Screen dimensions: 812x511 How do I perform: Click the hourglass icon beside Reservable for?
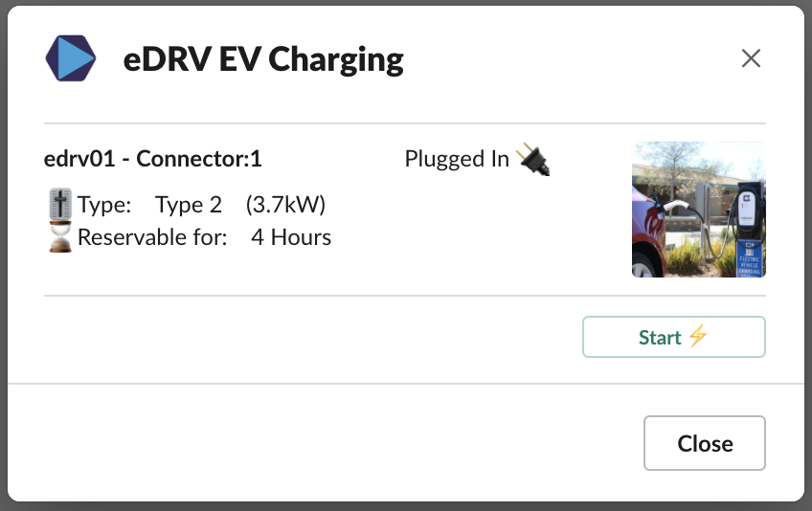(60, 236)
